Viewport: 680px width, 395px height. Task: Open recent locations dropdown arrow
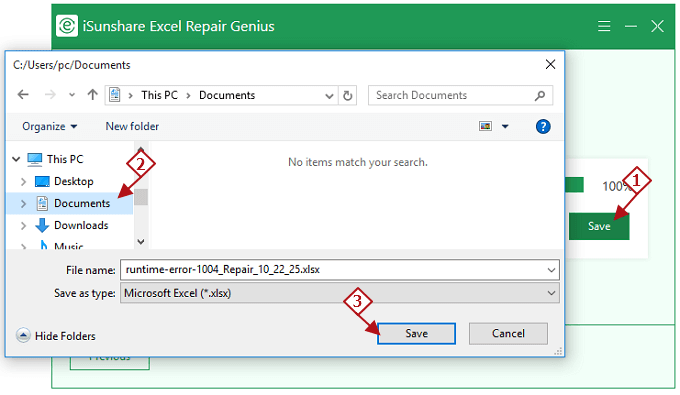(72, 95)
